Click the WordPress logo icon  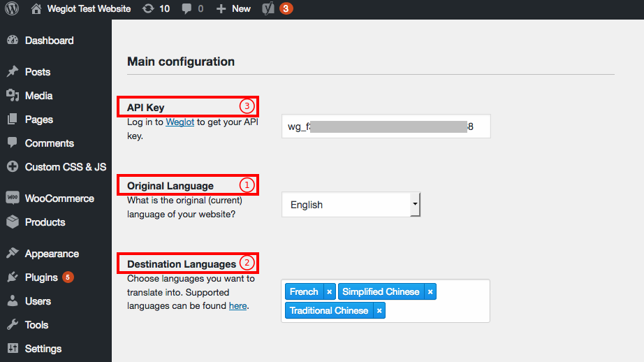(x=12, y=9)
